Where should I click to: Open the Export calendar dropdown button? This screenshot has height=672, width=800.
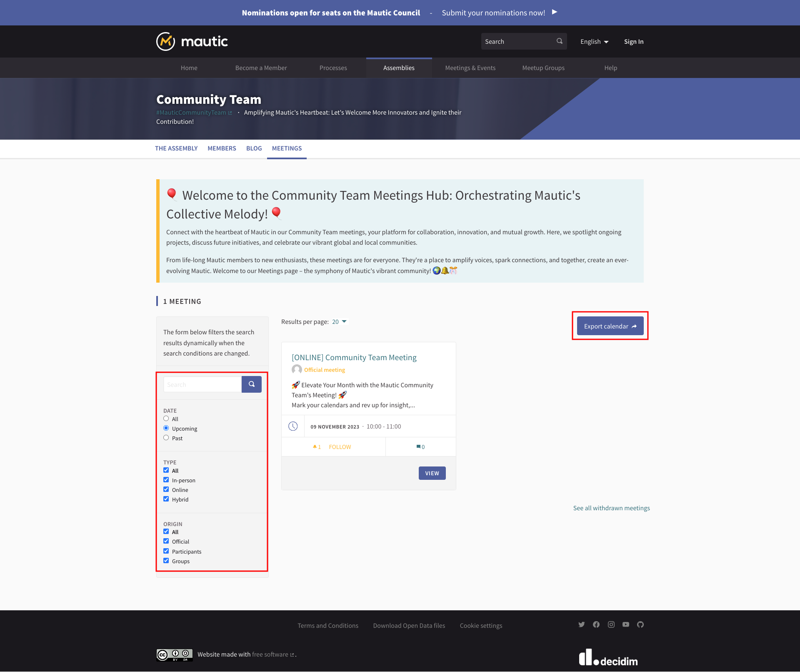(x=610, y=326)
